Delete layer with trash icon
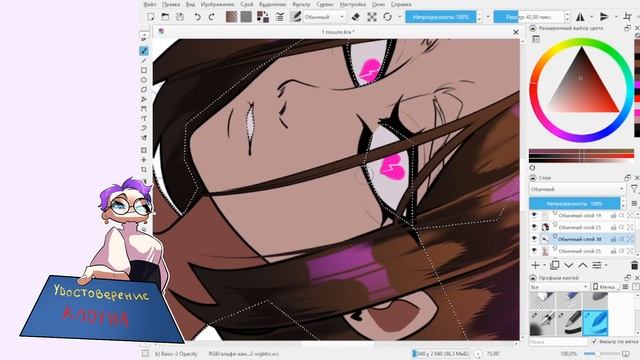 tap(634, 265)
